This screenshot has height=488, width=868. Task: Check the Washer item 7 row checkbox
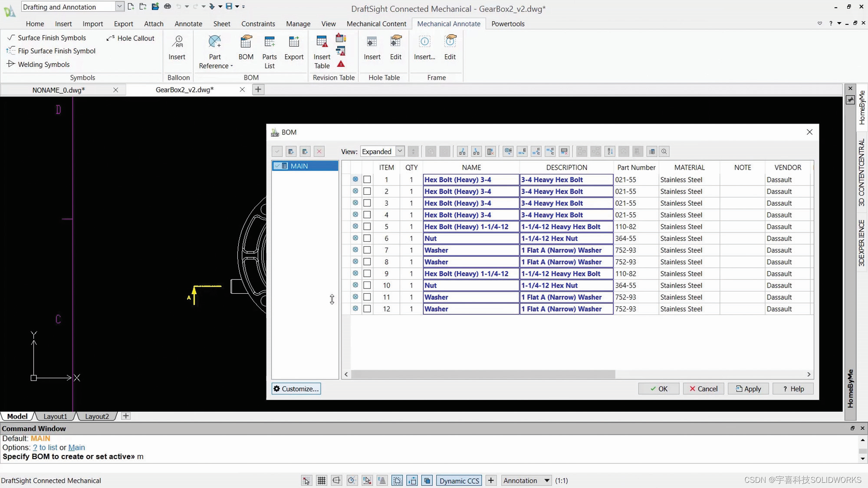[367, 250]
